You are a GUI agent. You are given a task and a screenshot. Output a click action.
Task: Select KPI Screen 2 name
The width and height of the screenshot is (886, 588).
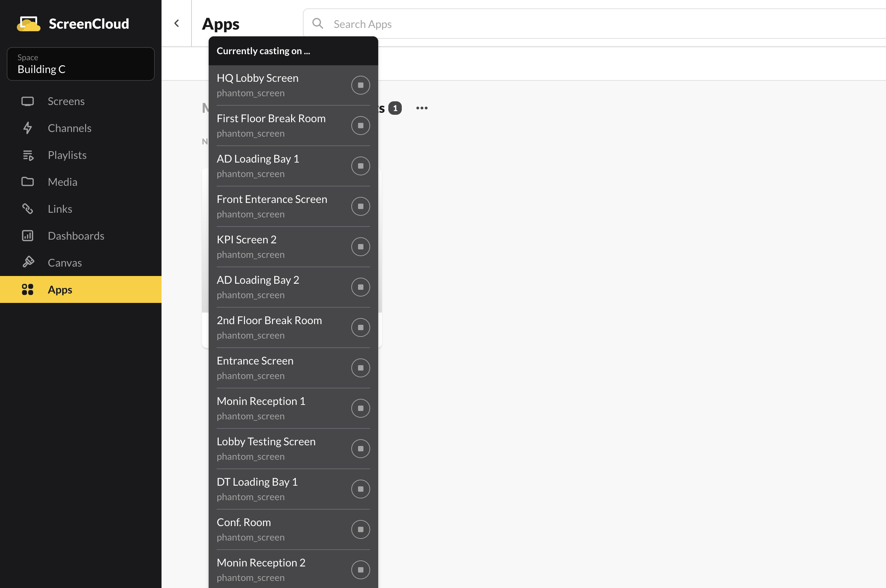pos(246,240)
